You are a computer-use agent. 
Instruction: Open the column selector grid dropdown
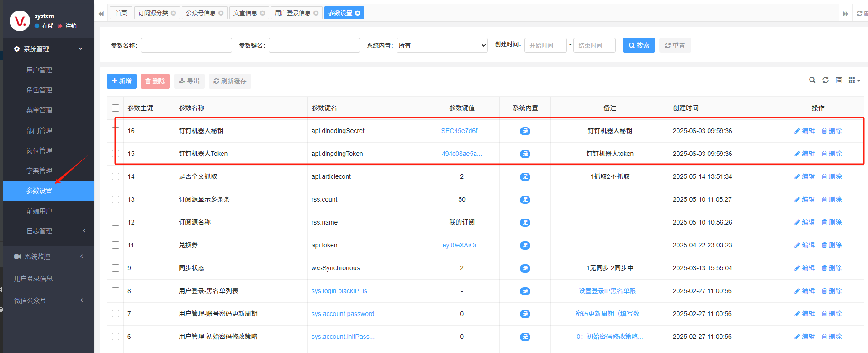(854, 80)
